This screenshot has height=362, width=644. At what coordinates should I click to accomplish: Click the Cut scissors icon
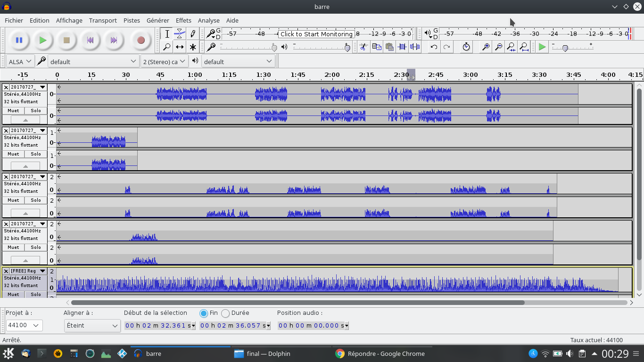pos(363,47)
